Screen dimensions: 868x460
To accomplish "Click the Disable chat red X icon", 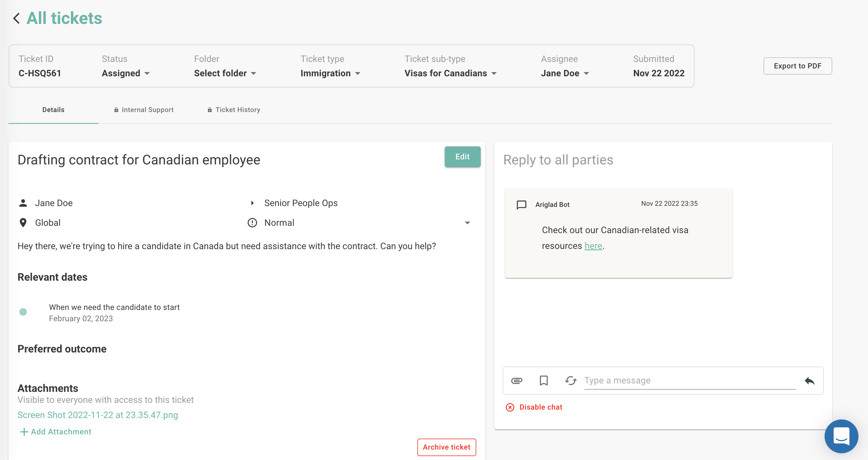I will 510,407.
